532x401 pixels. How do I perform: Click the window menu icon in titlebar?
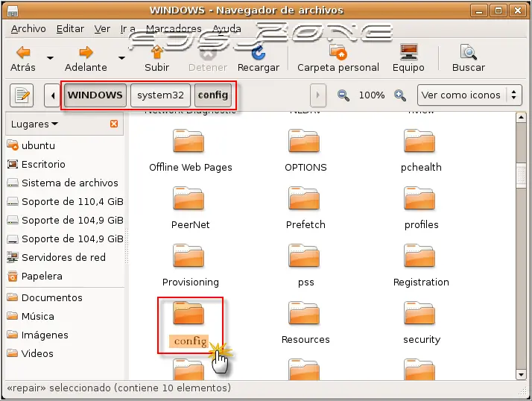point(13,11)
